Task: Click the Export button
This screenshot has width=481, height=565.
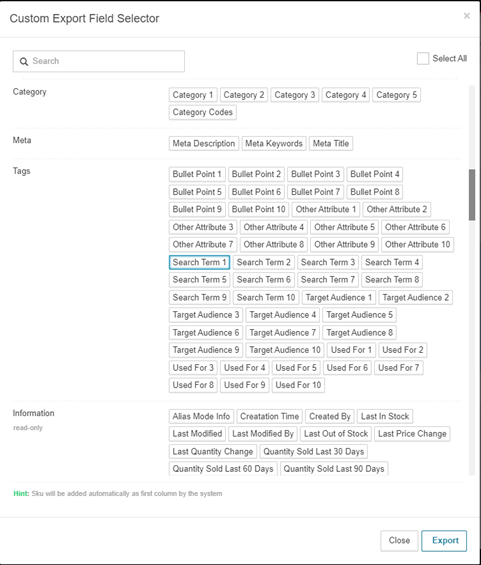Action: [x=444, y=540]
